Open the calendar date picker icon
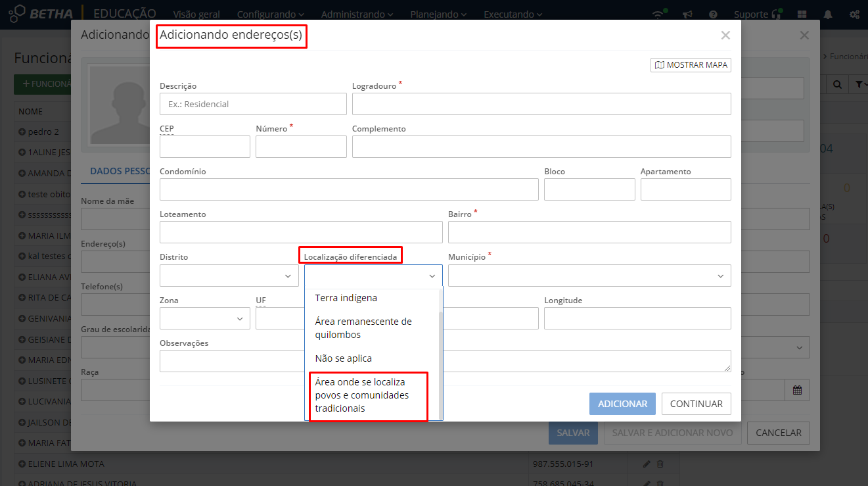 pos(797,390)
